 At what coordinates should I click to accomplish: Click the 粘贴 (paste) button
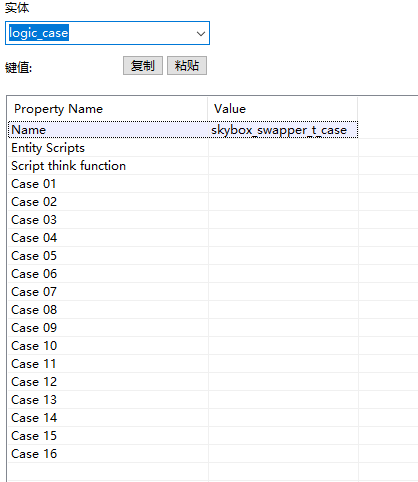[x=187, y=66]
